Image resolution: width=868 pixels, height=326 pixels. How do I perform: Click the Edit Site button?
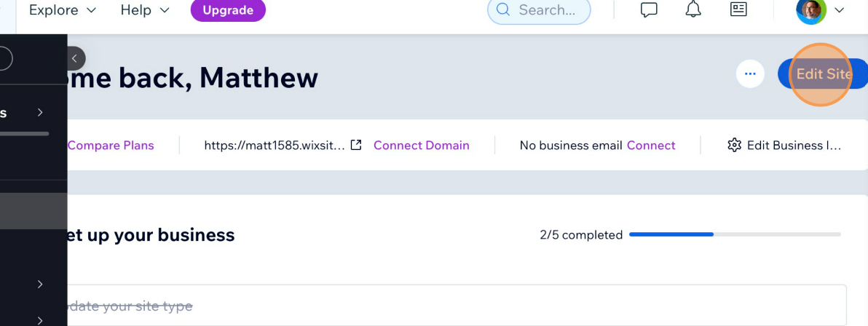823,73
